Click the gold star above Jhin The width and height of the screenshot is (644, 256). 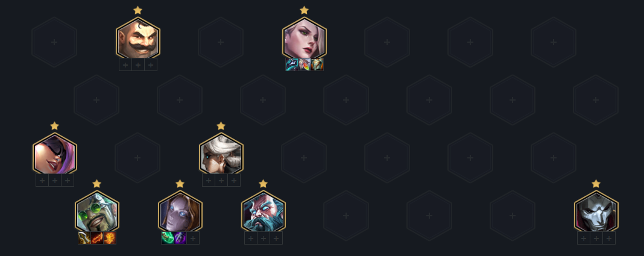click(596, 184)
